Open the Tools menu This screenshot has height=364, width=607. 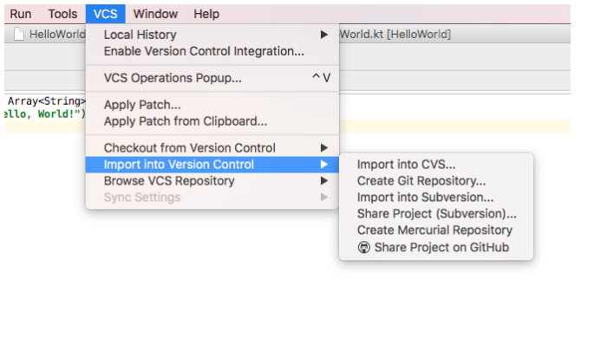pos(62,14)
